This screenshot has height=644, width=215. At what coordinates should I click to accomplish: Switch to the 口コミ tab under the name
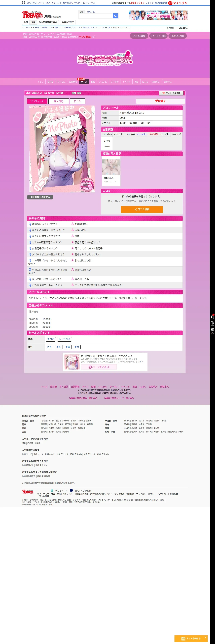(x=77, y=101)
